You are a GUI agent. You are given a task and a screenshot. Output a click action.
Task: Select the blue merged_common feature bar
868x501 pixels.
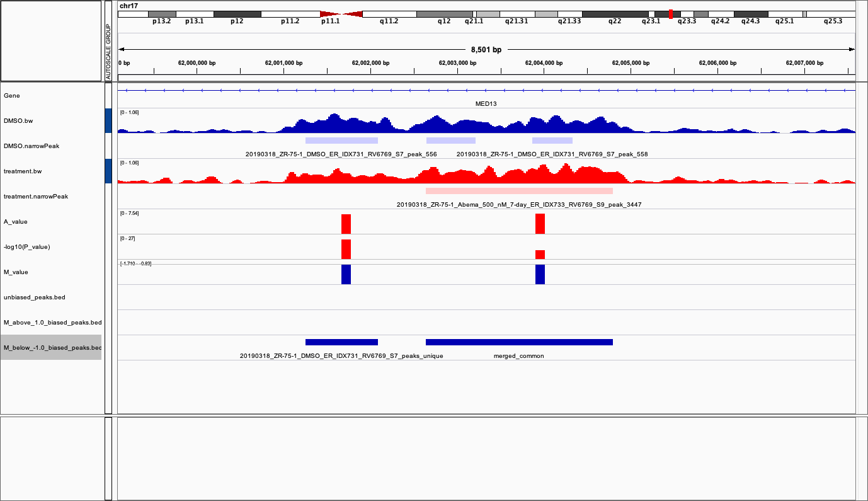point(519,342)
